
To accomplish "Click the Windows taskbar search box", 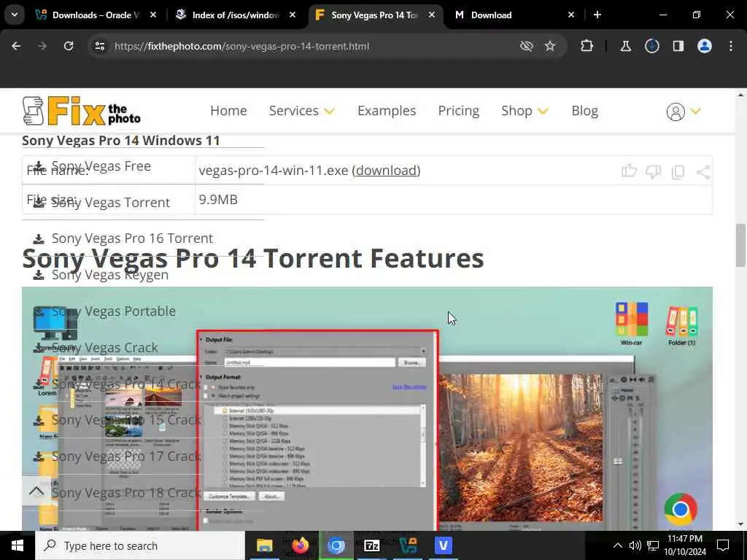I will [x=140, y=545].
